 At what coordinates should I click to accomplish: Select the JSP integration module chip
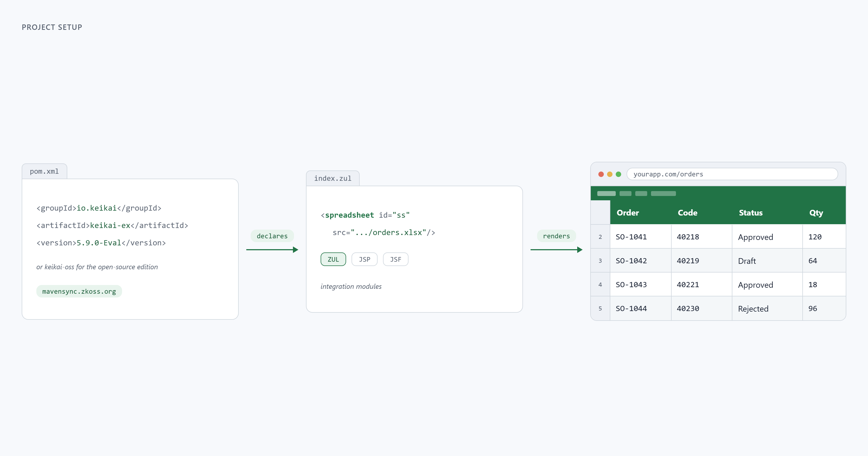pos(364,259)
